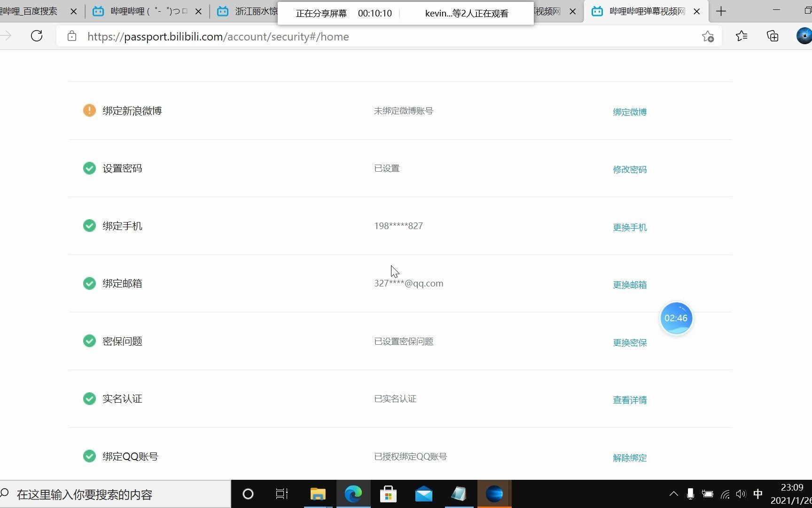Click the green check icon beside 密保问题
This screenshot has width=812, height=508.
89,341
